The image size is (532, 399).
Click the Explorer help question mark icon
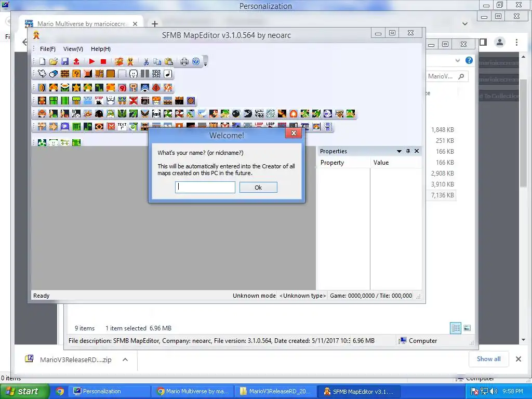[469, 60]
